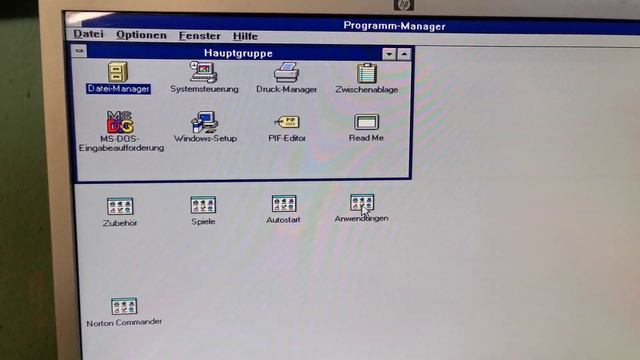Click the Programm-Manager title bar
The height and width of the screenshot is (360, 640).
click(394, 26)
